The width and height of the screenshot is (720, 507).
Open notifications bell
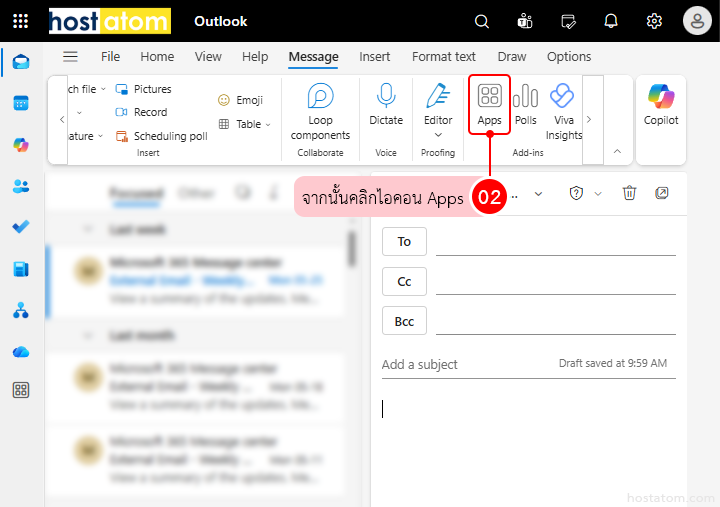coord(611,21)
